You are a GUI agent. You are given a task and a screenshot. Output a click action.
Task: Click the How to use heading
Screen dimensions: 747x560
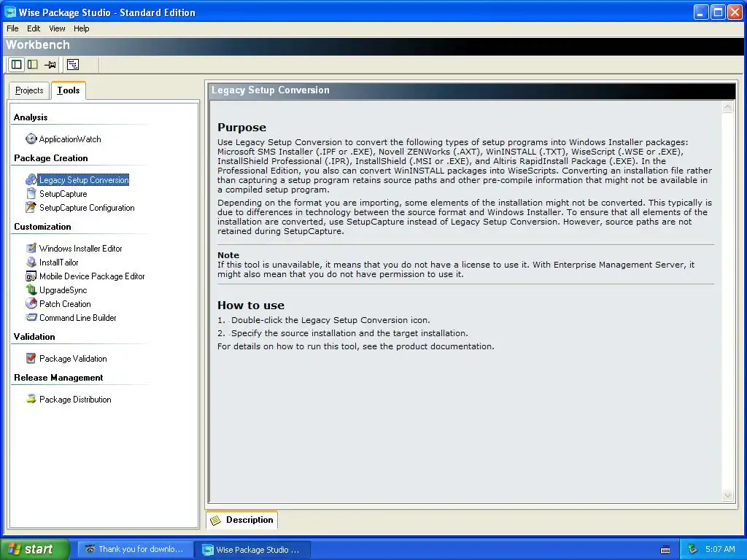click(x=251, y=306)
